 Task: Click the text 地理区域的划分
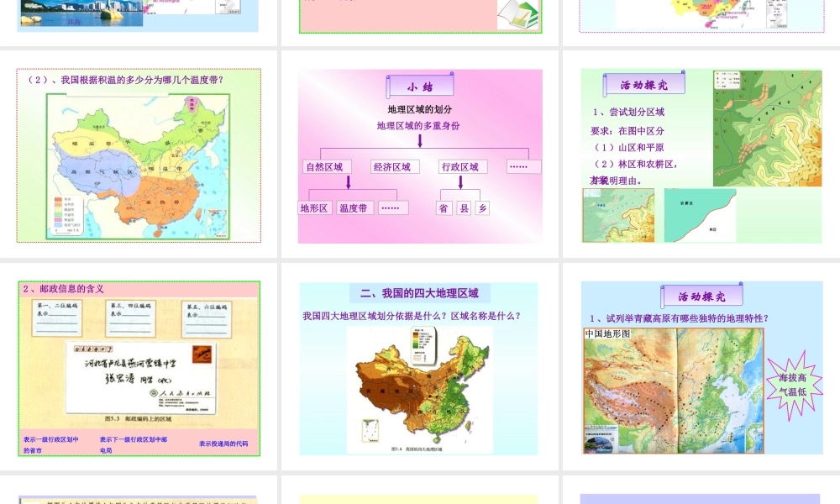(420, 109)
